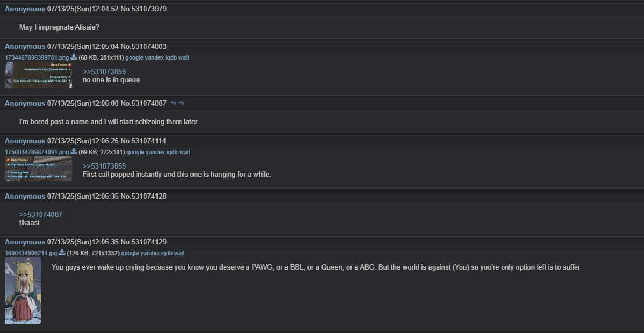Open filename link 1734467696399781.png

point(37,57)
